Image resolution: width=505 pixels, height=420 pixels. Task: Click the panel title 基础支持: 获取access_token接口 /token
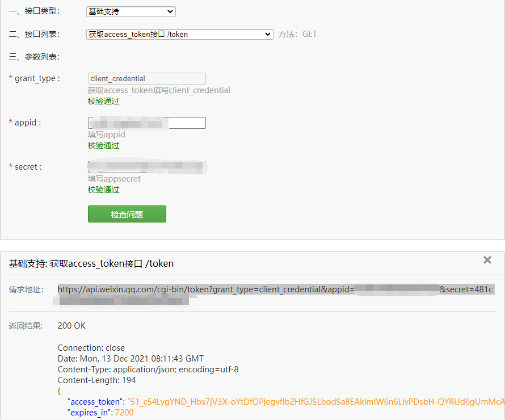[x=91, y=263]
